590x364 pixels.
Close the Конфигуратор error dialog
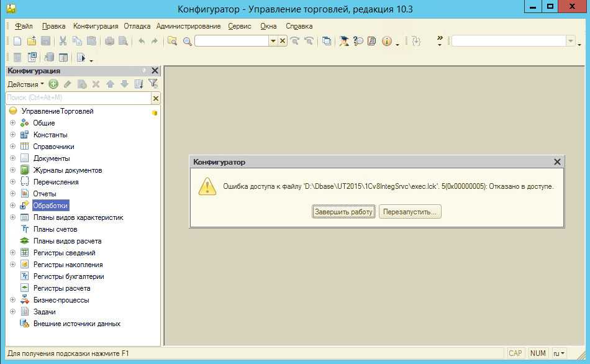tap(557, 162)
